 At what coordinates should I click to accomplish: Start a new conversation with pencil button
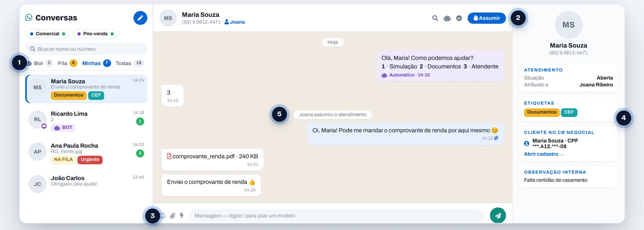tap(140, 18)
